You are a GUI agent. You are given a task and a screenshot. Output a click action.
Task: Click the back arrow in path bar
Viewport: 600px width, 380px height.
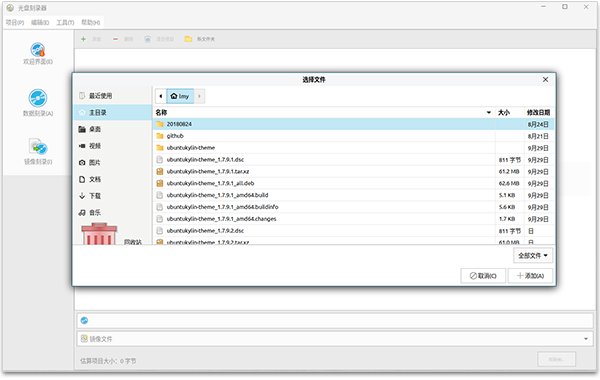(161, 96)
